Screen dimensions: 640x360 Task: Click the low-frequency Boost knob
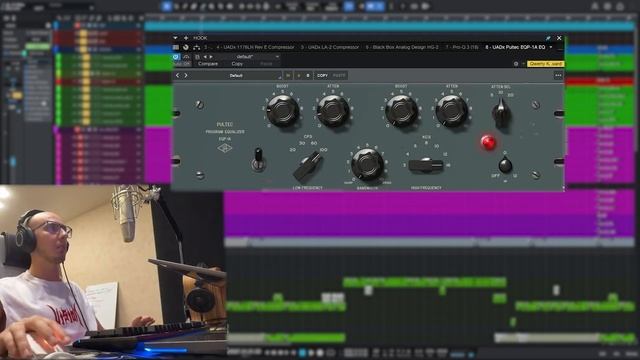(x=282, y=111)
